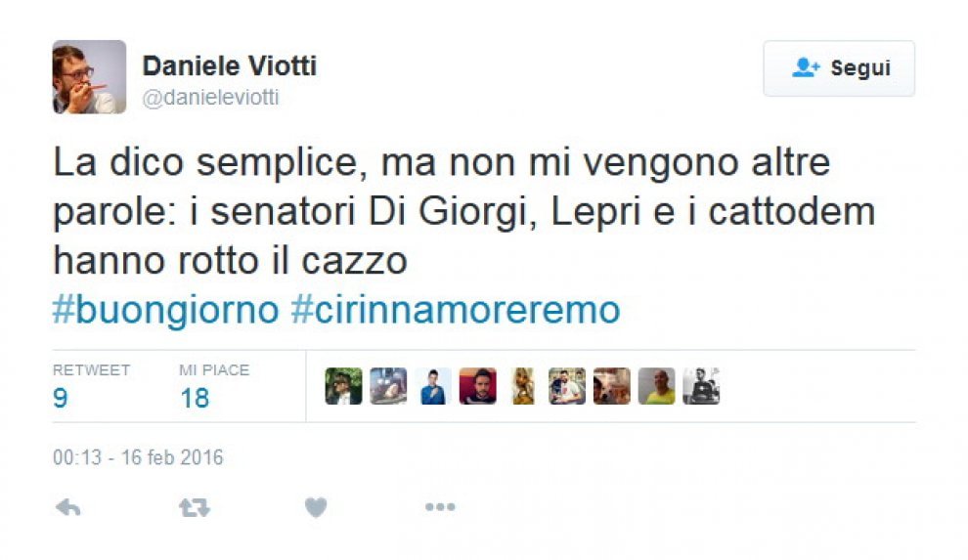Open the Daniele Viotti display name link

230,66
